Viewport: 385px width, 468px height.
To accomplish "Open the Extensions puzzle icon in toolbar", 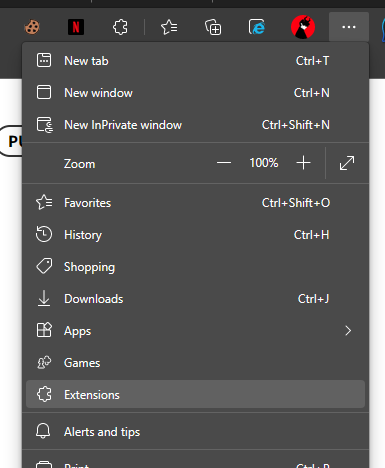I will (120, 27).
